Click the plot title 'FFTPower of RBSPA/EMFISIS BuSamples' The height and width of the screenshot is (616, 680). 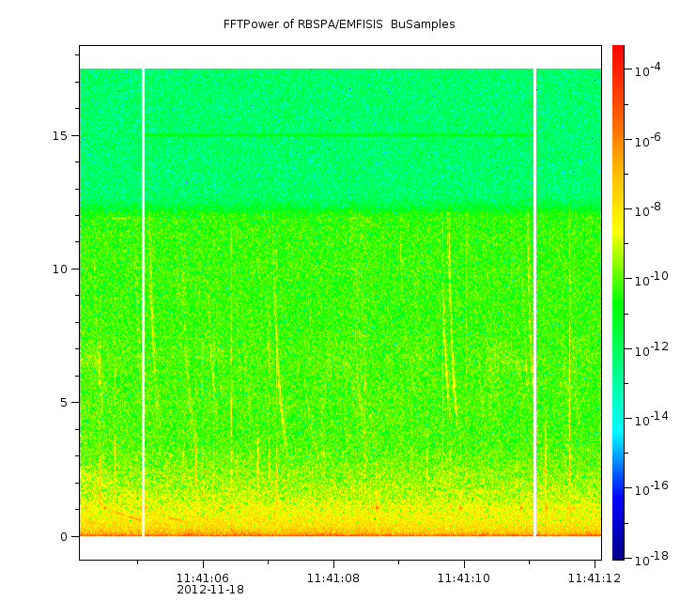(x=339, y=24)
